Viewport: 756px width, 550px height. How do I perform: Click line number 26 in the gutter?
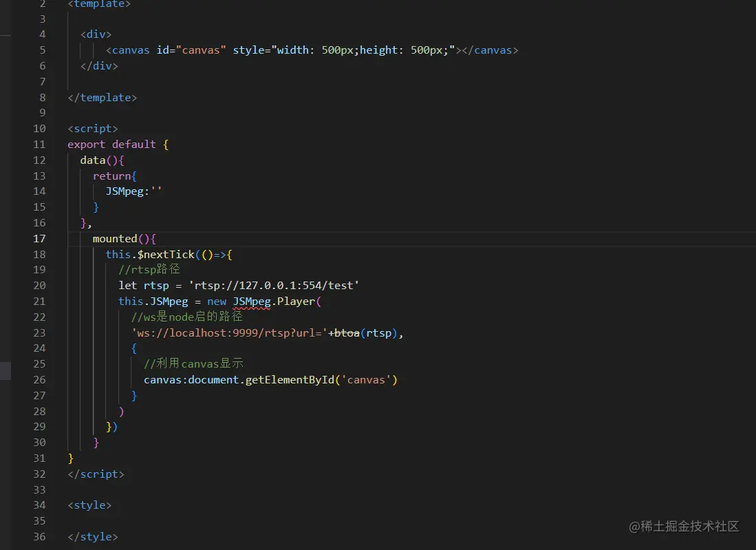(x=39, y=380)
